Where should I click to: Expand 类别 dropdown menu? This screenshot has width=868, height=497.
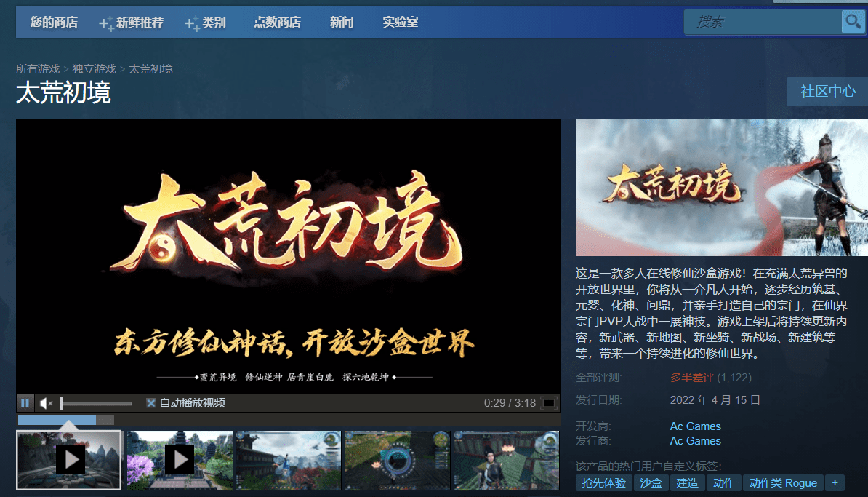[x=206, y=23]
